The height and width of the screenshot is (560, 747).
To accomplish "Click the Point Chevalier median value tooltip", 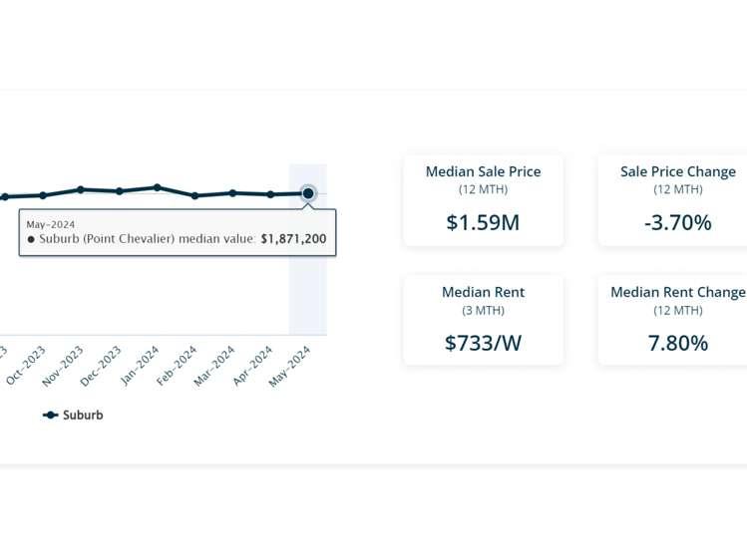I will coord(178,232).
